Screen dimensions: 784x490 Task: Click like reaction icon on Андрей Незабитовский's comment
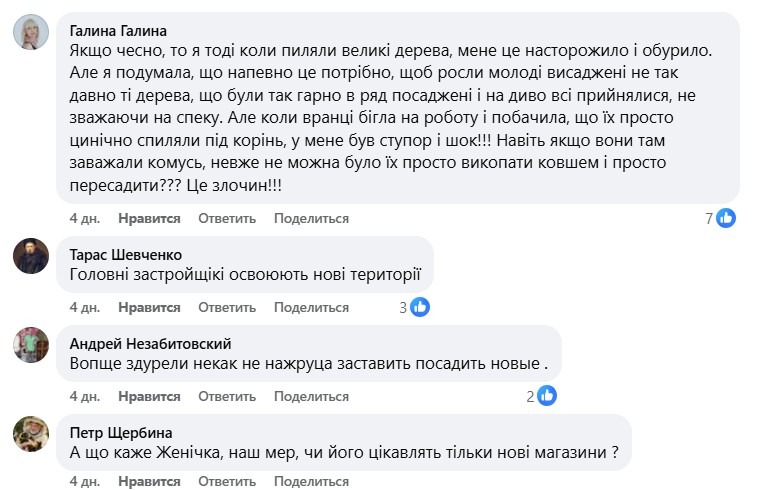(x=547, y=396)
